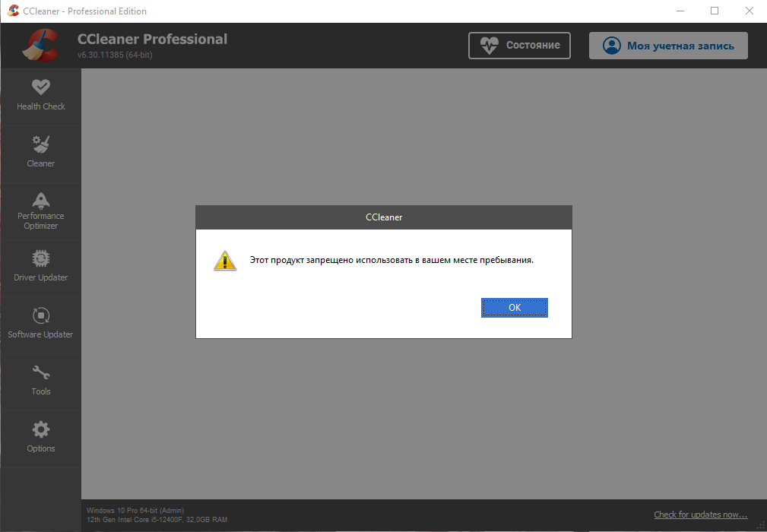
Task: Click Check for updates now link
Action: (700, 515)
